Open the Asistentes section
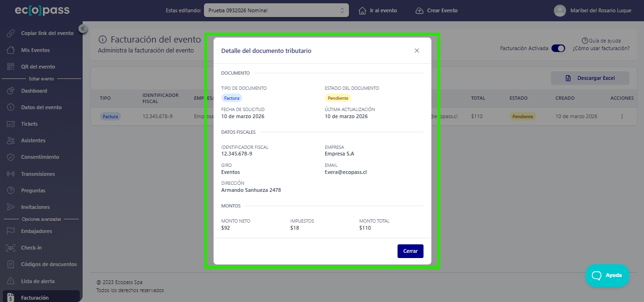 point(33,140)
